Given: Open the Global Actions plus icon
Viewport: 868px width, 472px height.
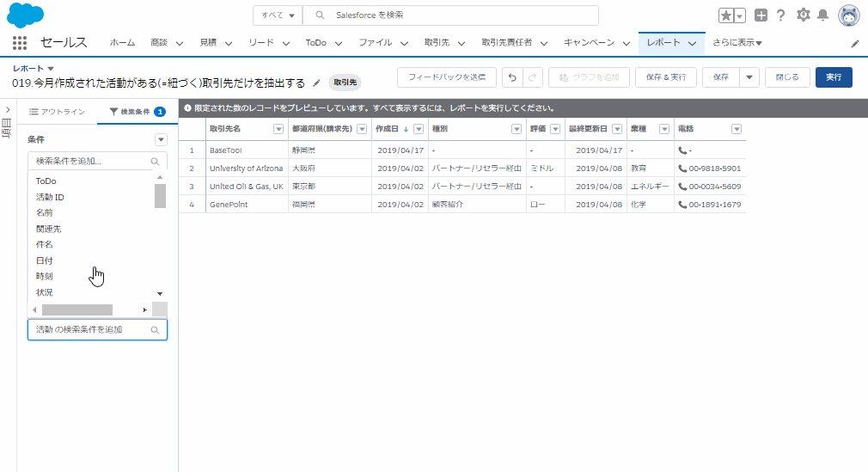Looking at the screenshot, I should pos(761,15).
